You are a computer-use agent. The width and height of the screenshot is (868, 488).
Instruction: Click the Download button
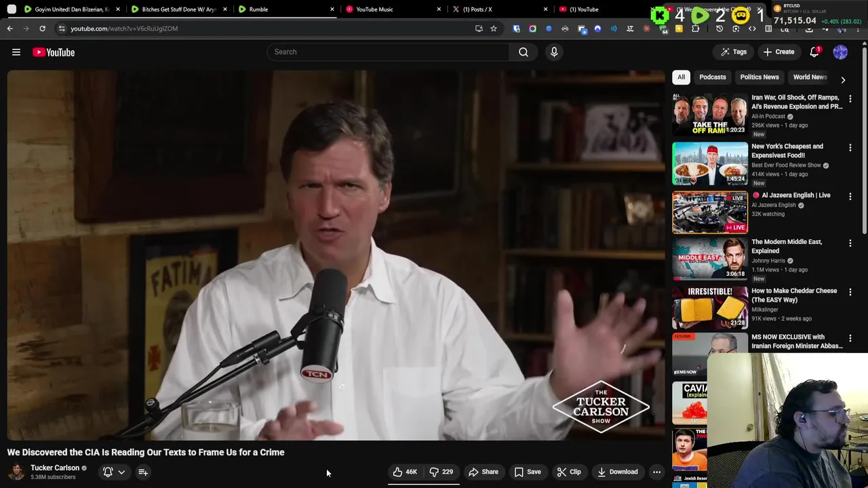coord(618,472)
